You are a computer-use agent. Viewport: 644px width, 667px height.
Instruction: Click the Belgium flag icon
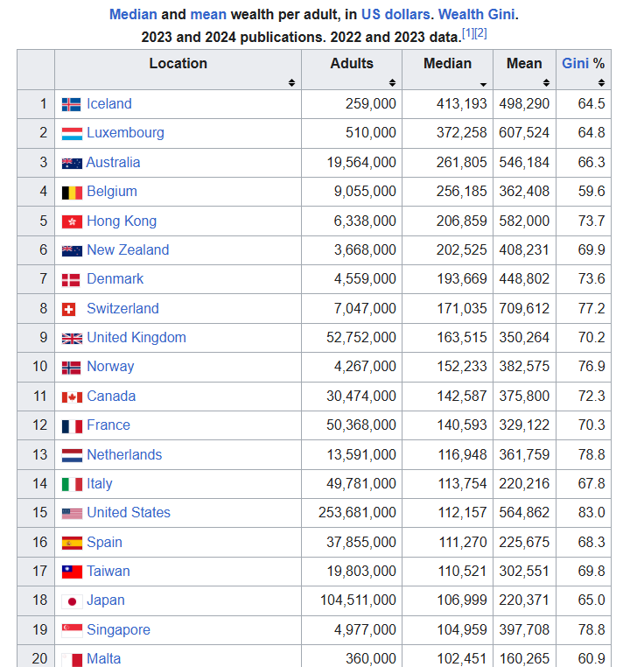coord(72,193)
